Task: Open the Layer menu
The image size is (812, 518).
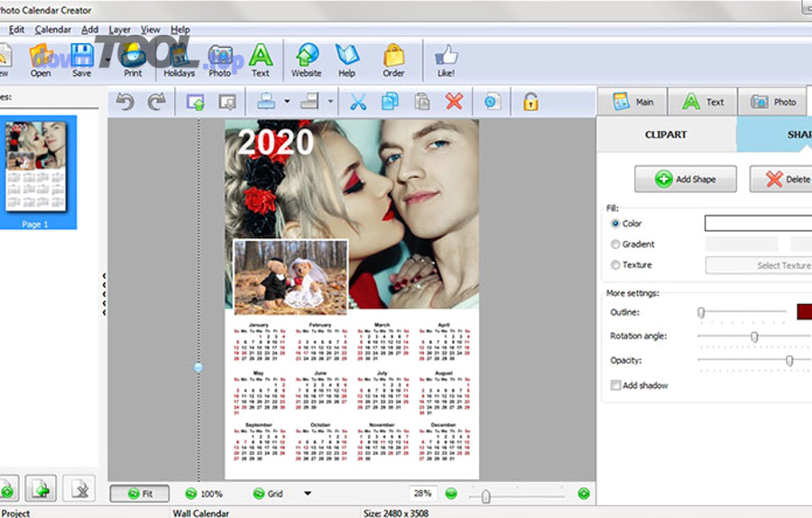Action: point(120,30)
